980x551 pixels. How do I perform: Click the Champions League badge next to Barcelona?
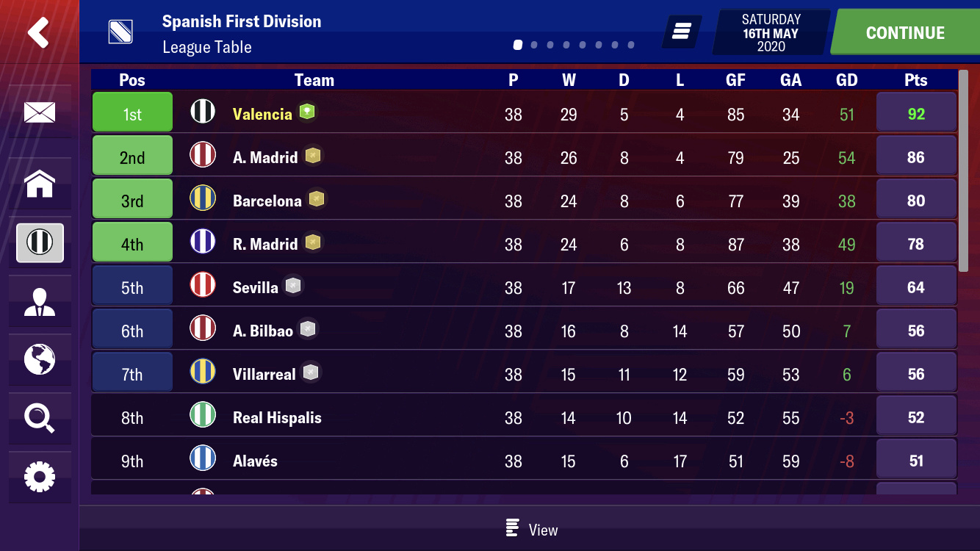317,199
